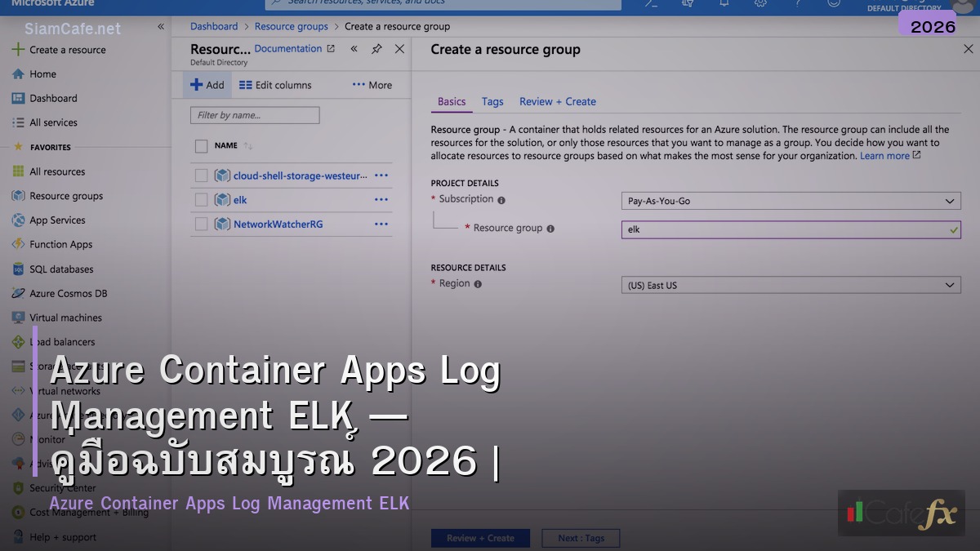Collapse the left sidebar with the chevron

(x=160, y=25)
